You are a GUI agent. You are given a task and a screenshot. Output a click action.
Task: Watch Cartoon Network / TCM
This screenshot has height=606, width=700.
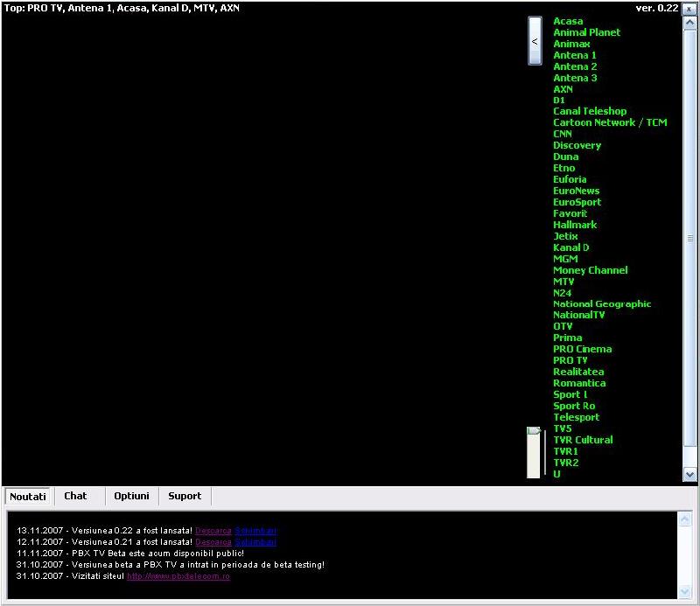tap(610, 122)
